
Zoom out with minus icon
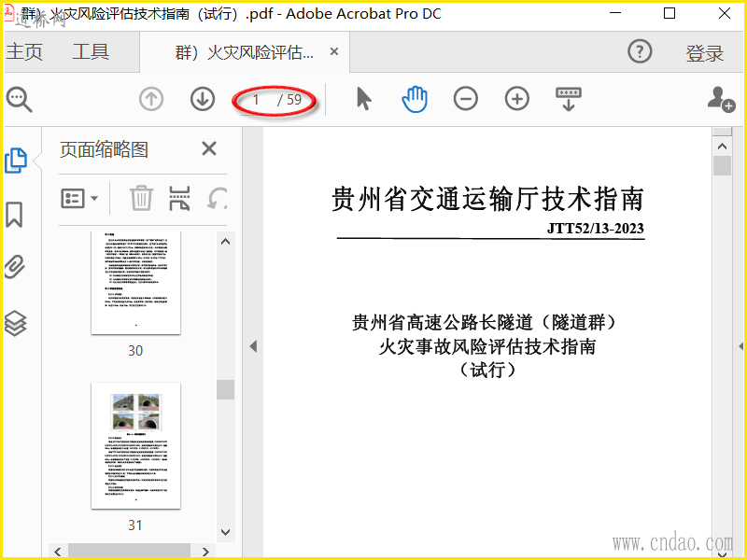click(x=465, y=99)
